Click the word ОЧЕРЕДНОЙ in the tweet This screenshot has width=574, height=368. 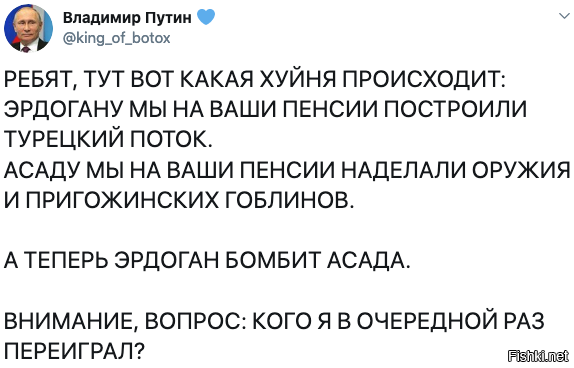click(x=426, y=322)
